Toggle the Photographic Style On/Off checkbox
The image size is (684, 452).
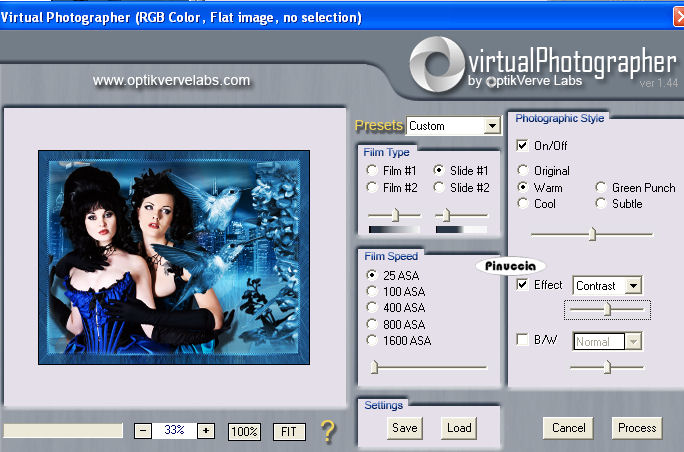click(x=522, y=145)
